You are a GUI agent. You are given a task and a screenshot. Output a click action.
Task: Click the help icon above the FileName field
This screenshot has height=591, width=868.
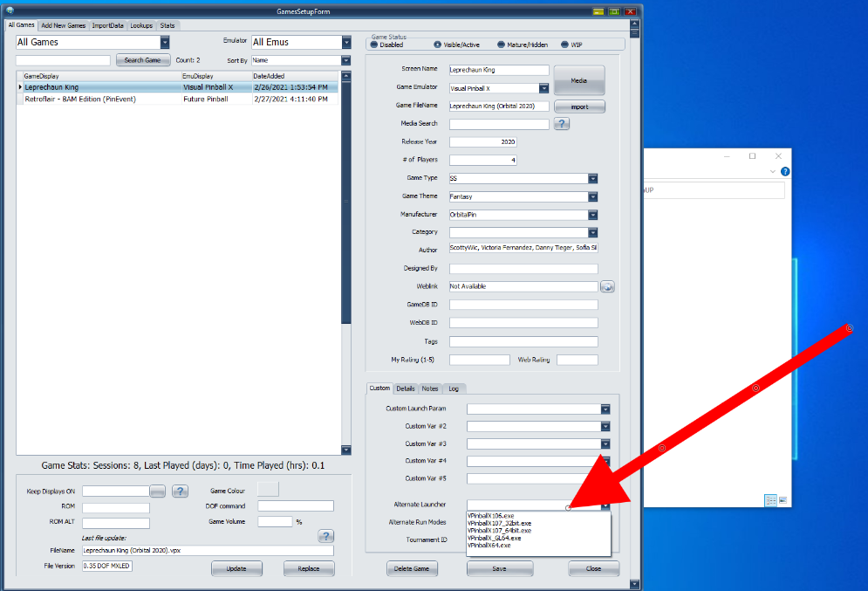326,536
